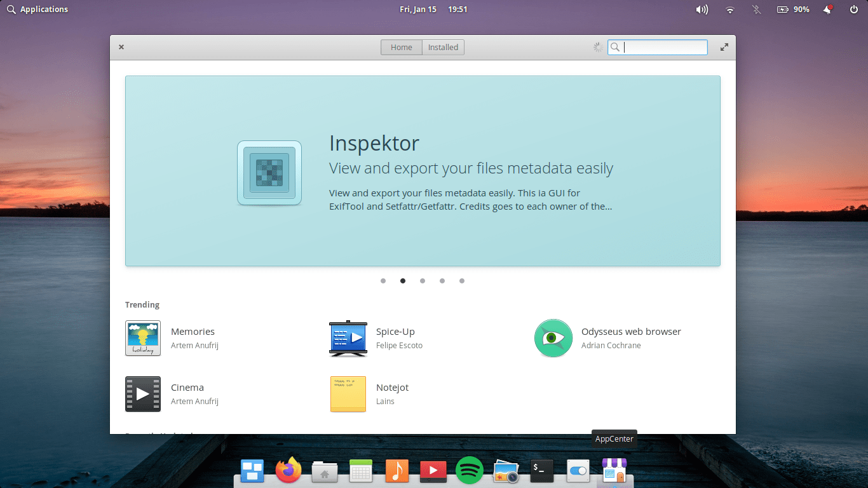Open the Wi-Fi network indicator
This screenshot has width=868, height=488.
(x=730, y=10)
